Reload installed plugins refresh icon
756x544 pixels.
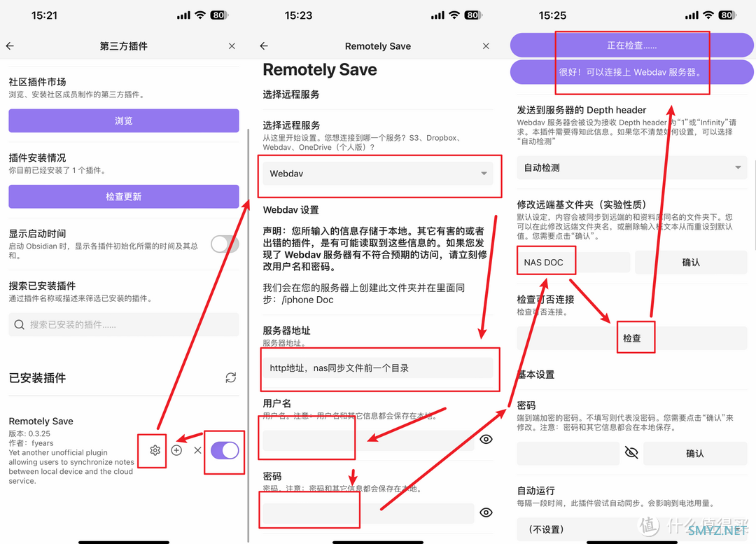pyautogui.click(x=231, y=377)
